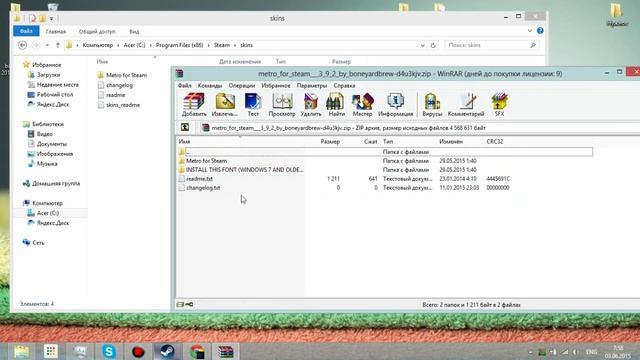640x360 pixels.
Task: Select the Metro for Steam folder in archive
Action: point(206,161)
